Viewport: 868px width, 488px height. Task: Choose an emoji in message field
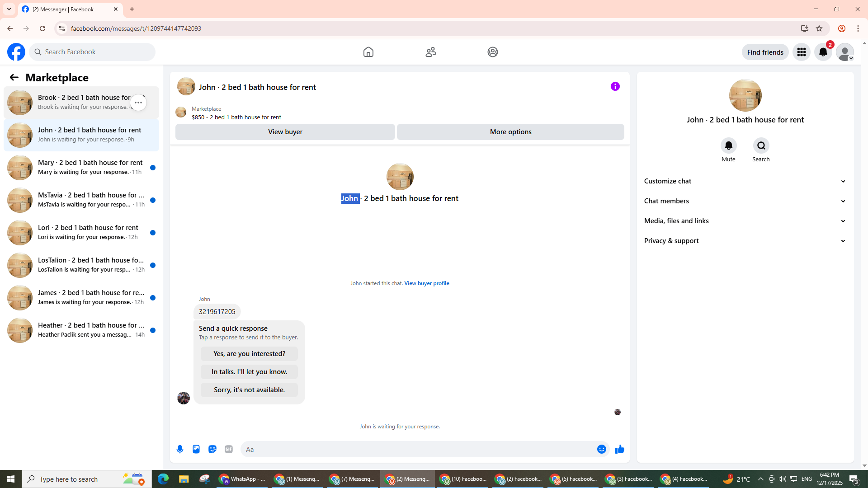coord(601,449)
